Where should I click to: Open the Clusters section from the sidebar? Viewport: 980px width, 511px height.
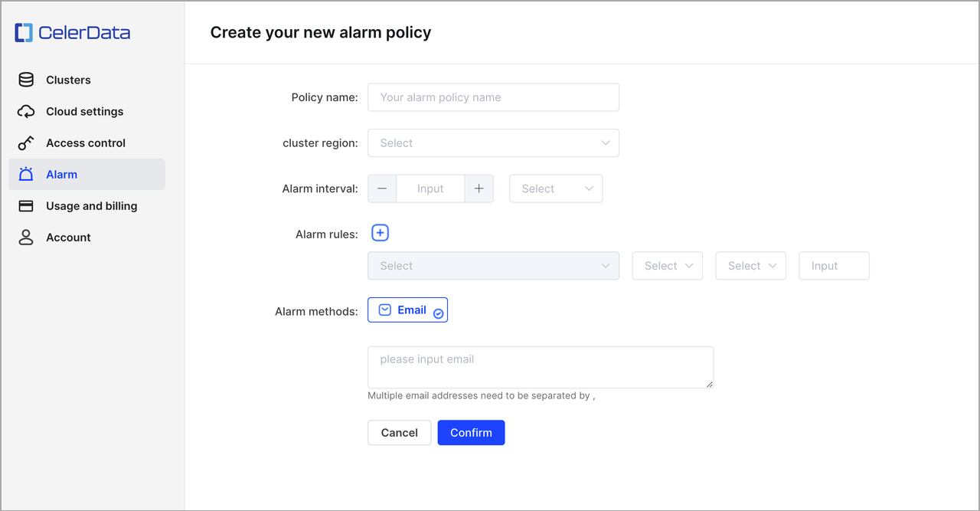(68, 80)
